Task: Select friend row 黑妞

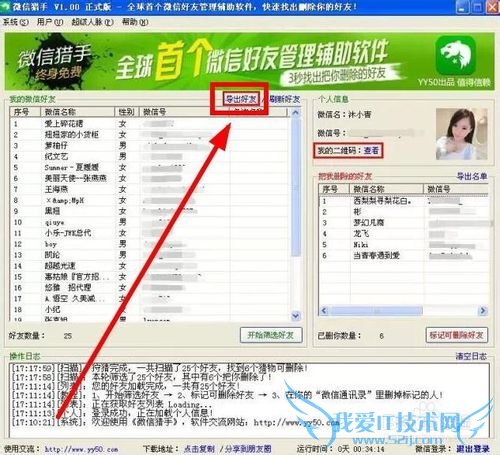Action: tap(150, 211)
